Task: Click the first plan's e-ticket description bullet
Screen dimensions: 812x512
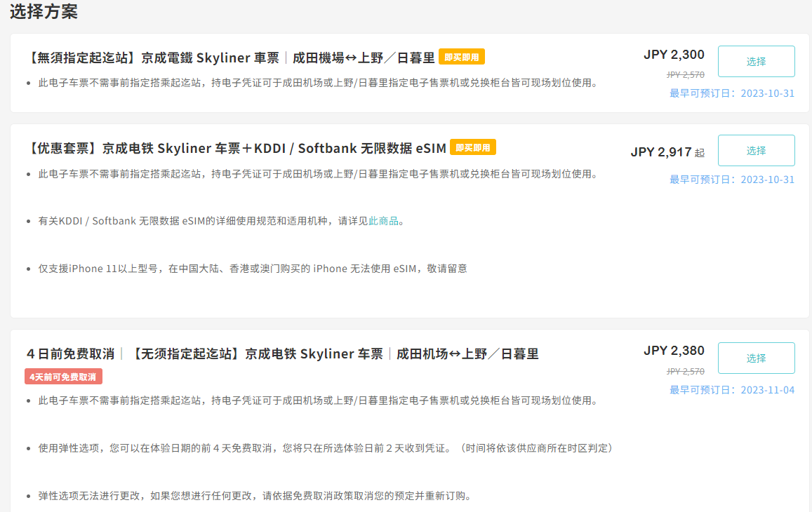Action: (x=318, y=83)
